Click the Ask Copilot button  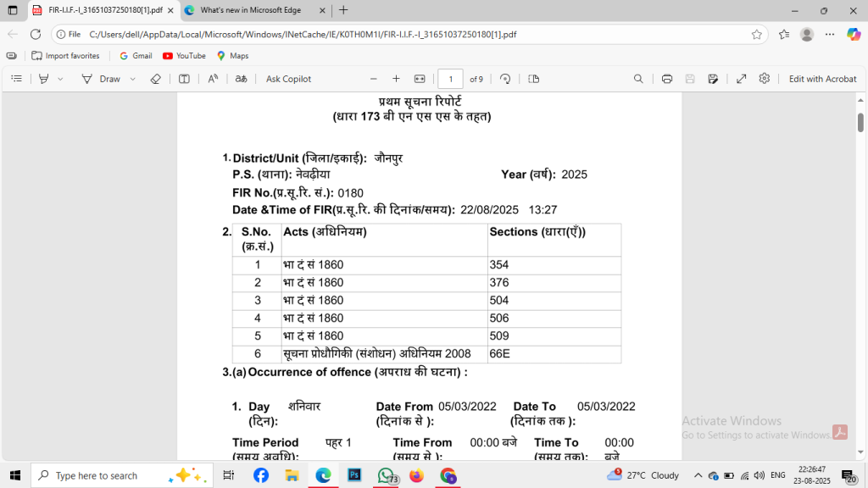[x=288, y=79]
